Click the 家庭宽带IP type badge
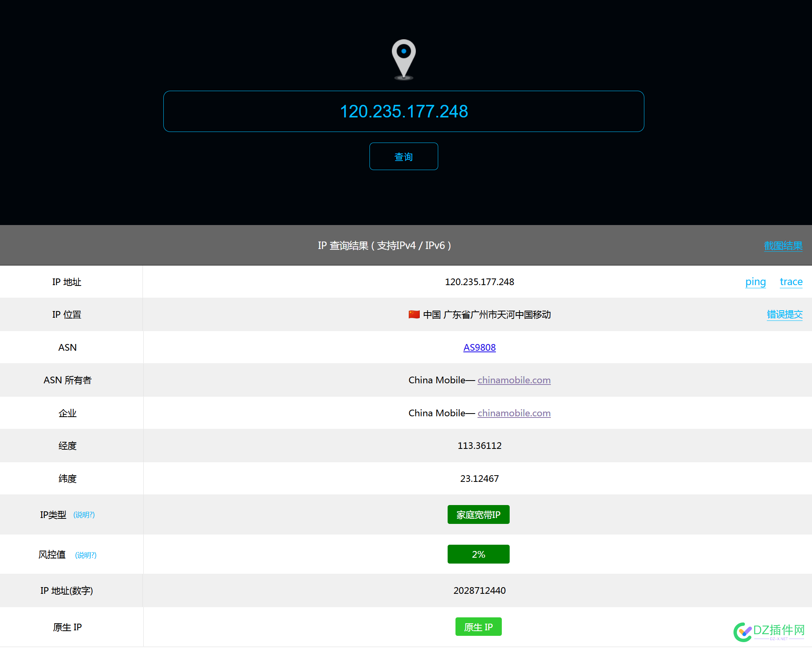The width and height of the screenshot is (812, 648). (478, 514)
